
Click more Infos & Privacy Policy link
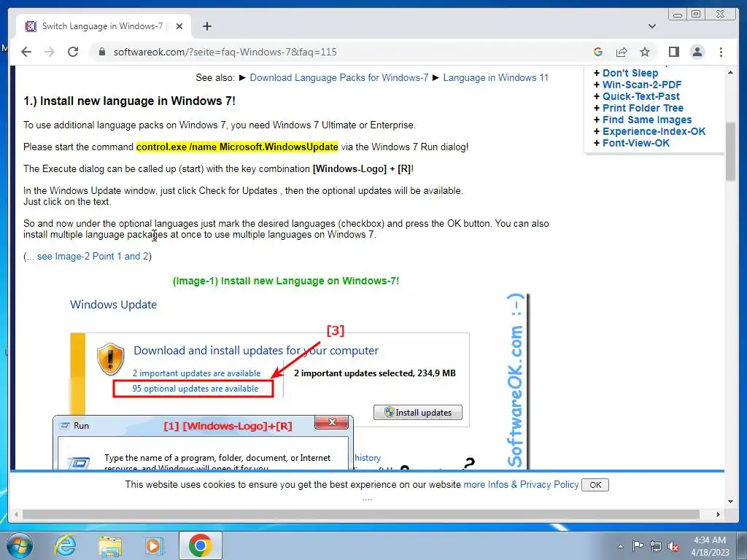coord(521,485)
